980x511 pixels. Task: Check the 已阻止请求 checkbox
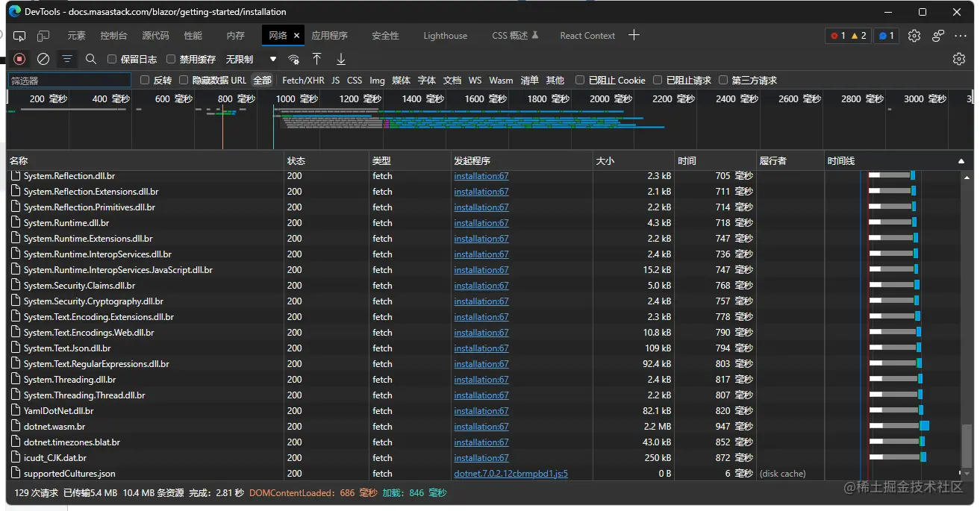point(658,80)
